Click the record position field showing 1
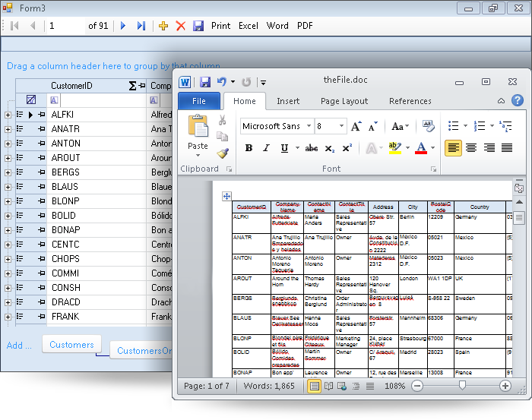The width and height of the screenshot is (532, 420). pos(65,26)
